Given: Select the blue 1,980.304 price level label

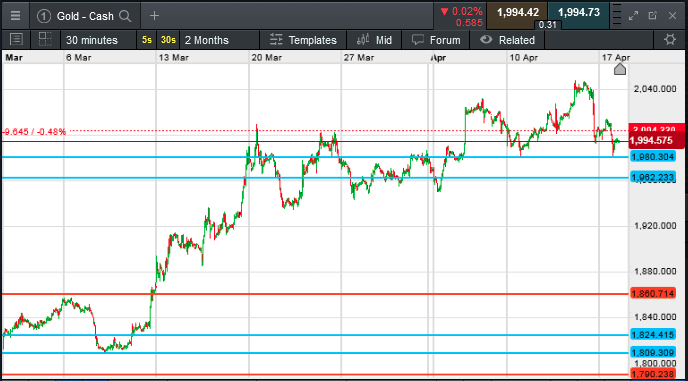Looking at the screenshot, I should click(653, 157).
